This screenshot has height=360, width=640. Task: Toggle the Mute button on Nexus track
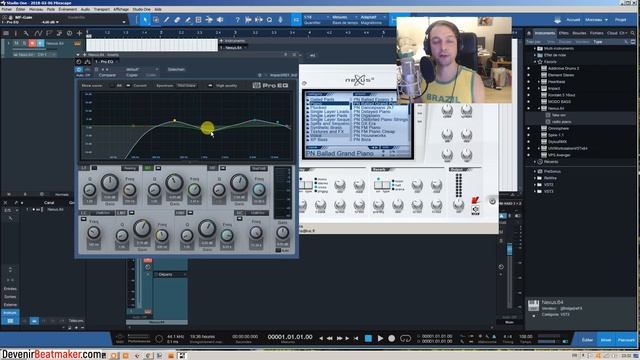point(16,43)
